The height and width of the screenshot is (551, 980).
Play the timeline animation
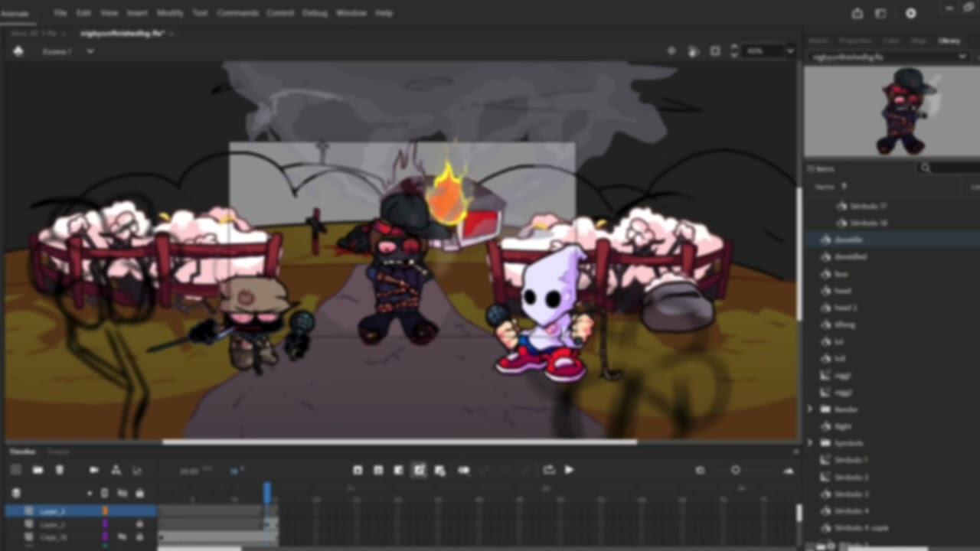pos(569,470)
